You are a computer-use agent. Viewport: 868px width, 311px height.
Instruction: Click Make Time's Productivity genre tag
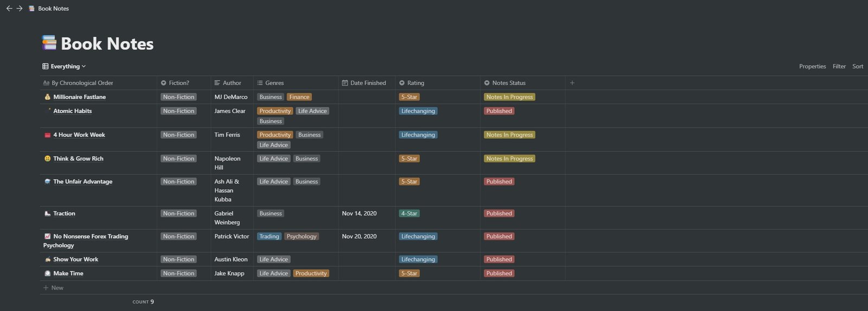[311, 274]
